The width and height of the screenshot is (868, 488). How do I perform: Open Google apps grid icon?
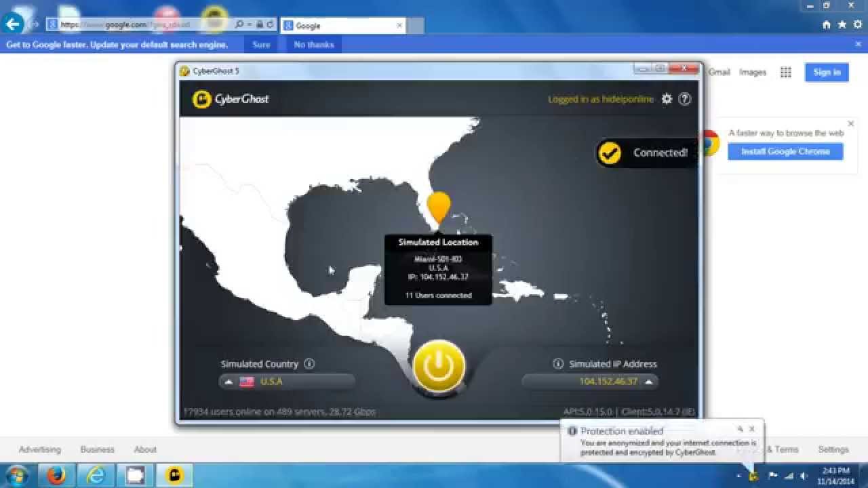point(786,73)
